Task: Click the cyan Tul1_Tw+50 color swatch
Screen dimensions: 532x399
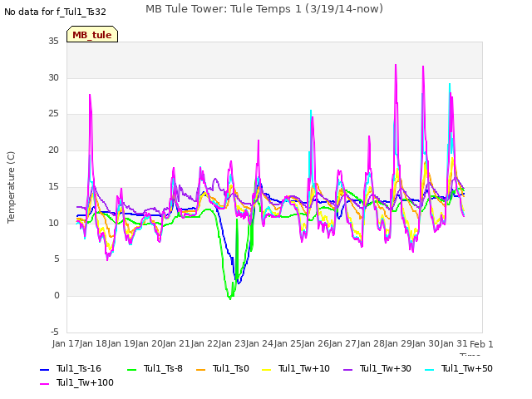Action: point(430,369)
